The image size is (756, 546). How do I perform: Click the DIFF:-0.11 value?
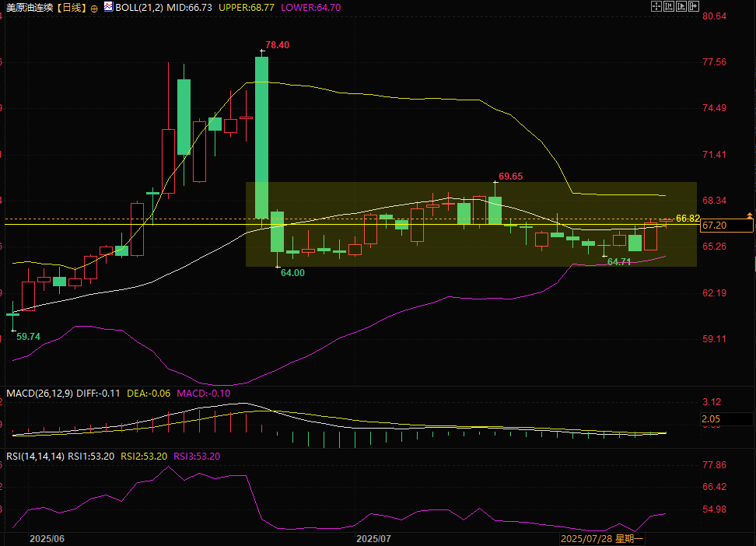point(98,394)
